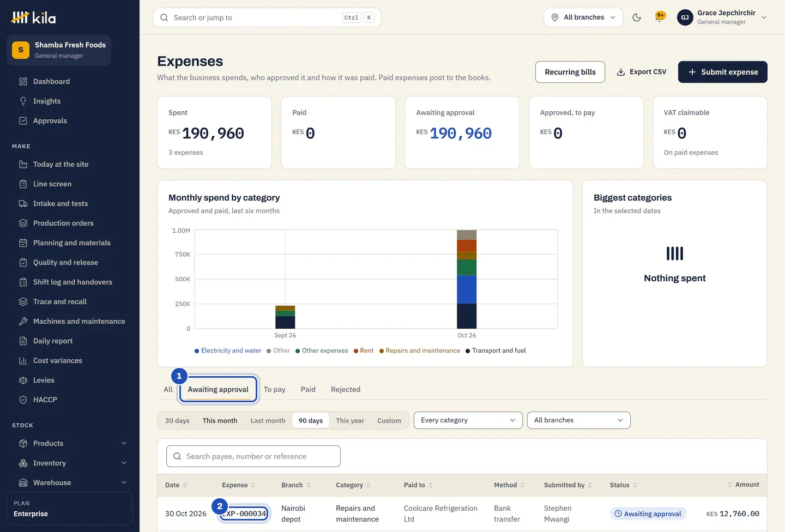Click blue Electricity segment in Oct 26 bar
The height and width of the screenshot is (532, 785).
(467, 289)
